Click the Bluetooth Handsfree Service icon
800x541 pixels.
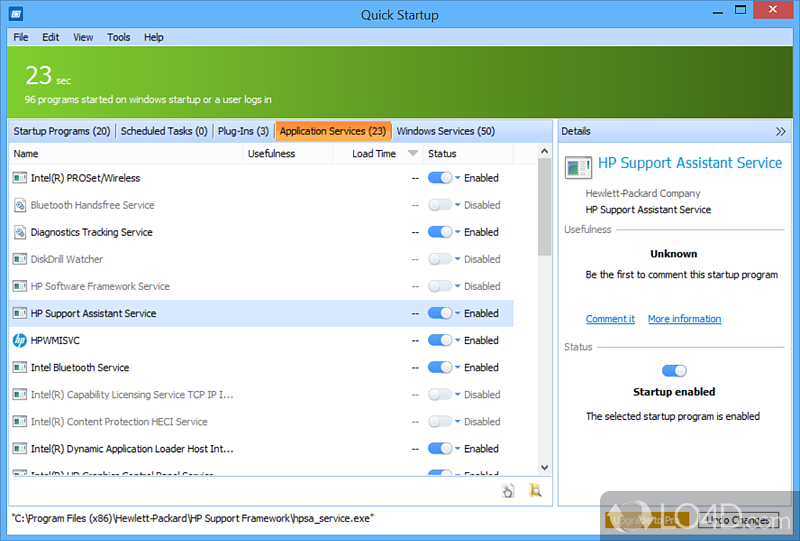[19, 205]
